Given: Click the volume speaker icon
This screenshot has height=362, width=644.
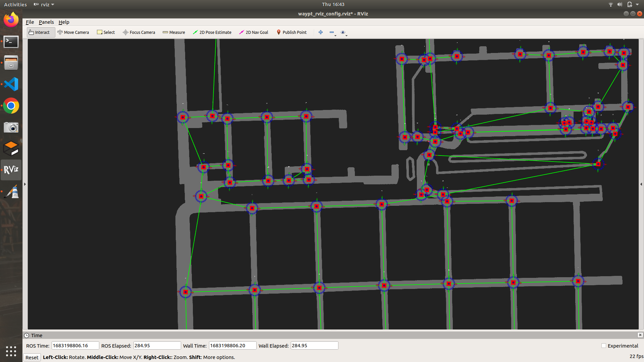Looking at the screenshot, I should [620, 4].
